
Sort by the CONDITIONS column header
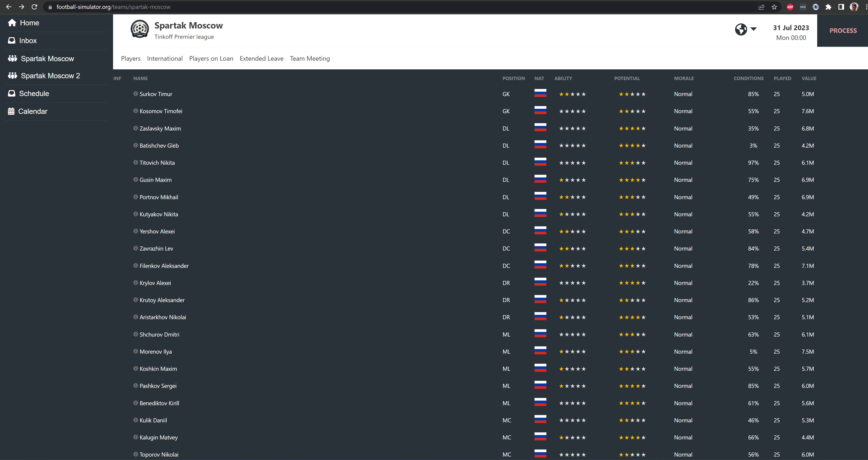click(x=748, y=78)
